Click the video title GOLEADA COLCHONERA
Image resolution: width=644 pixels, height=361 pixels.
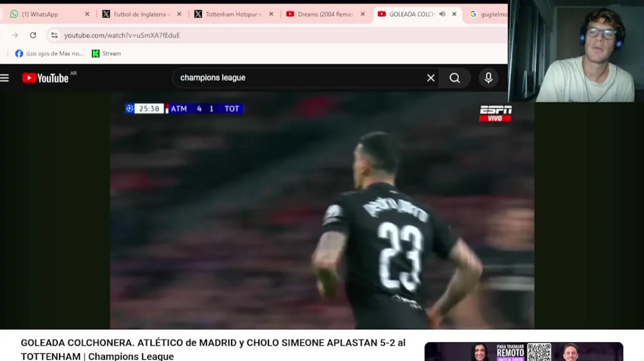(x=213, y=349)
